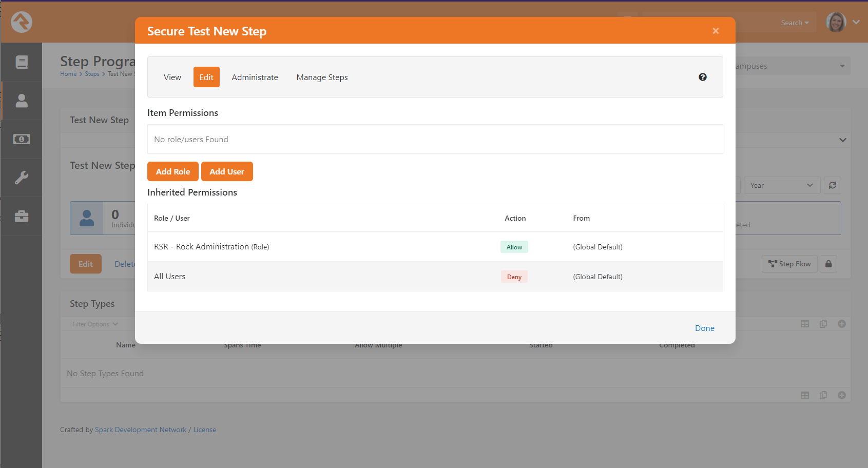
Task: Open the briefcase sidebar icon
Action: click(22, 216)
